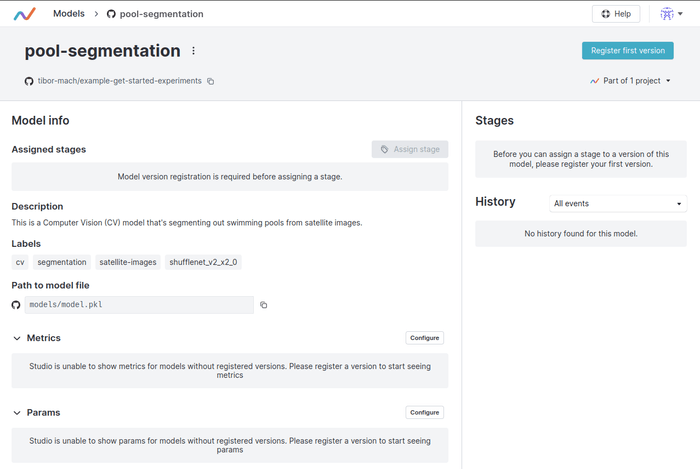This screenshot has width=700, height=469.
Task: Click the Register first version button
Action: [627, 51]
